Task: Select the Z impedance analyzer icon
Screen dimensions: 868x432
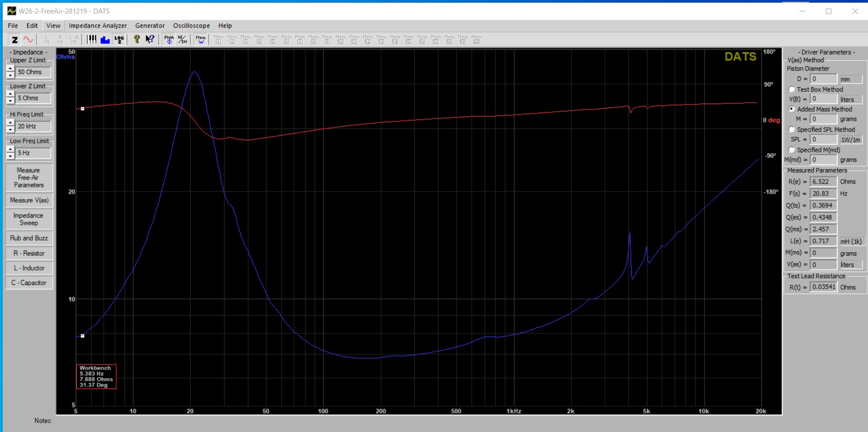Action: [x=14, y=40]
